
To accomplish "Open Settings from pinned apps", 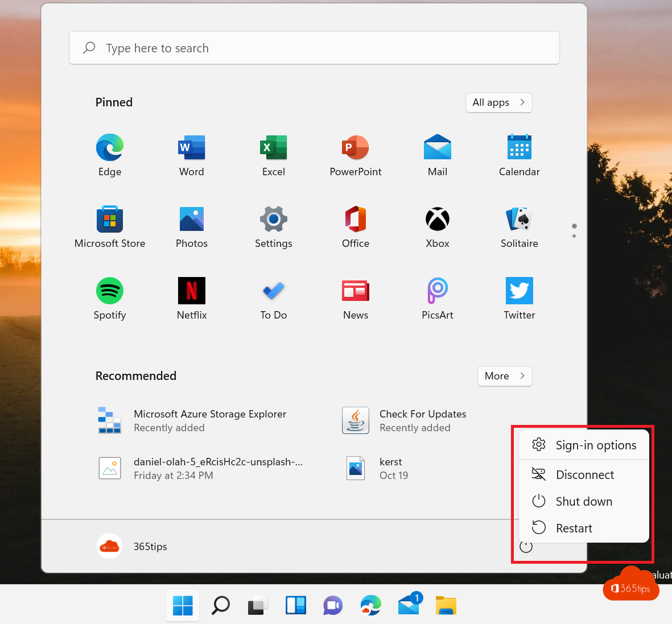I will pos(274,227).
